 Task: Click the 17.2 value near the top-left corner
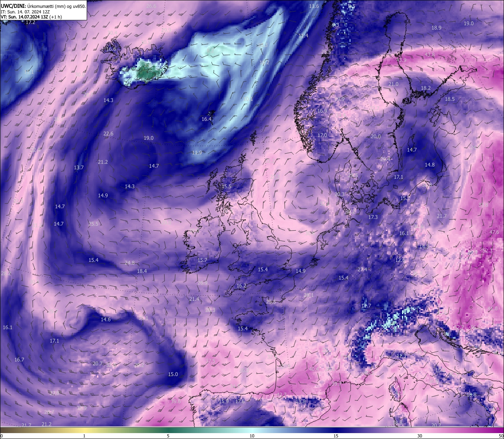tap(30, 22)
